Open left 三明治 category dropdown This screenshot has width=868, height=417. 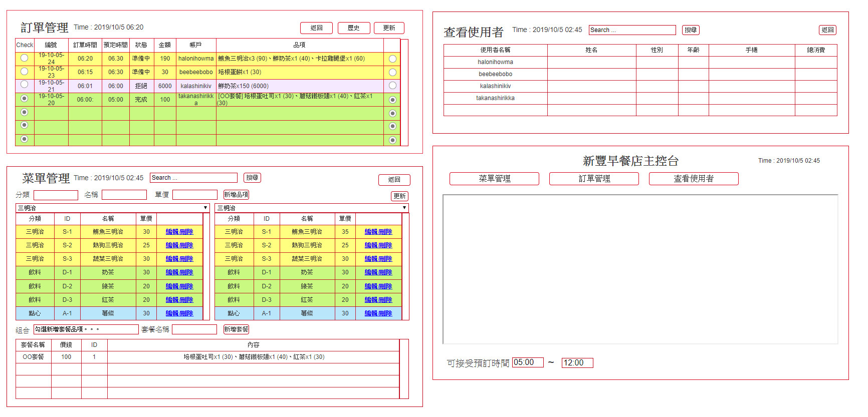point(113,208)
